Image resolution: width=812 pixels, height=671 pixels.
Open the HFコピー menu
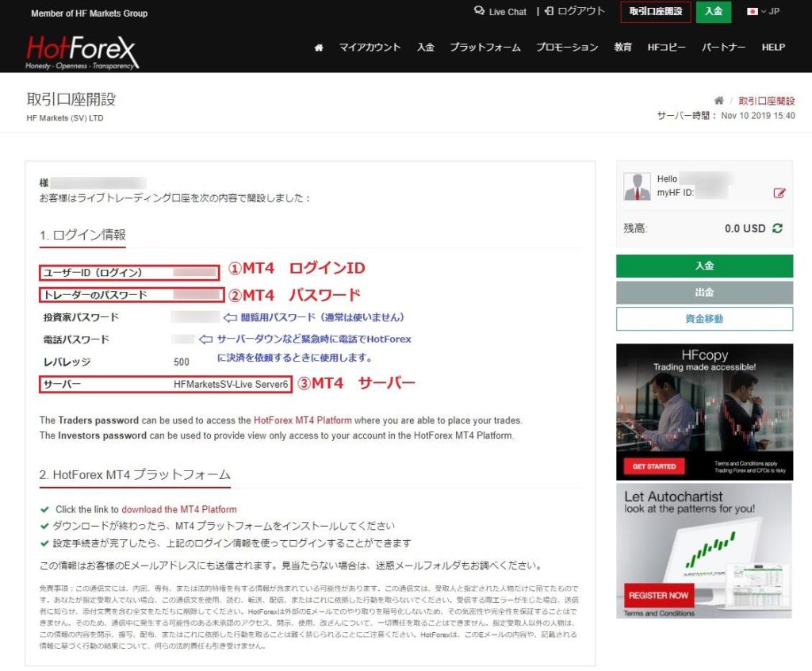[x=666, y=47]
